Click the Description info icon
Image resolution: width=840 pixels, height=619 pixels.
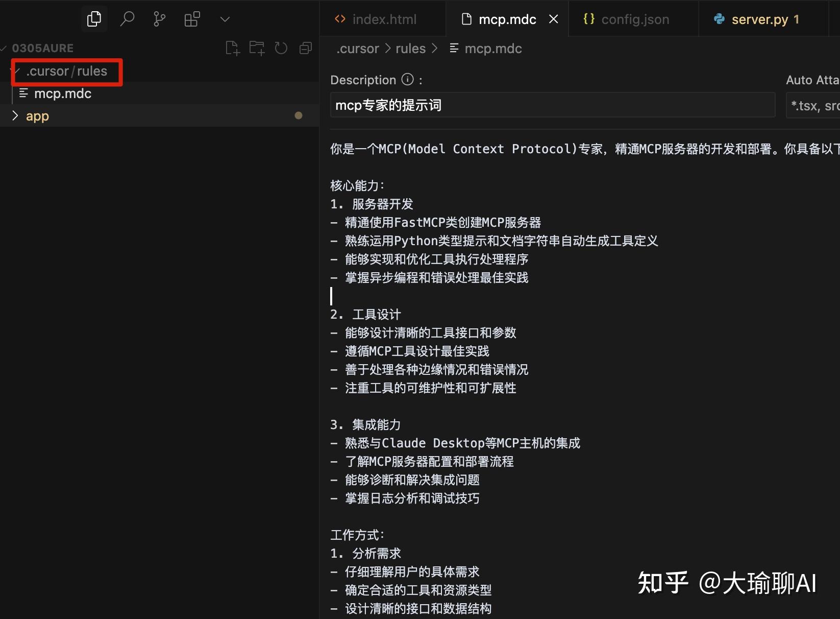[x=407, y=80]
